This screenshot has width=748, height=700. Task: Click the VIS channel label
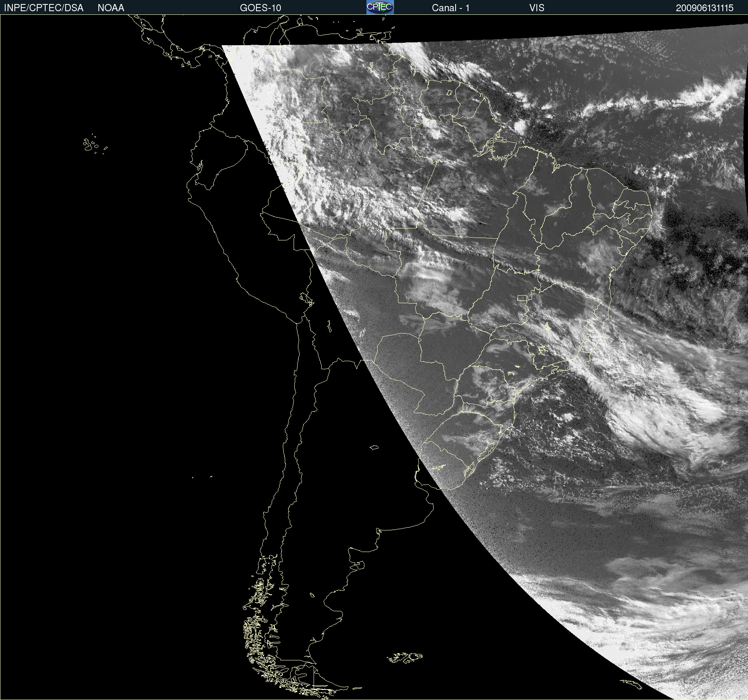(x=537, y=8)
